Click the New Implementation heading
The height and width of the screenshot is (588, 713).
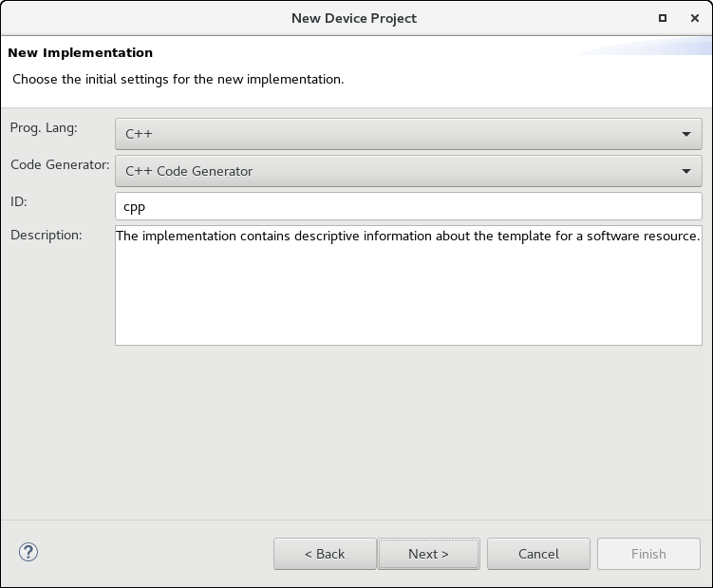click(x=80, y=52)
